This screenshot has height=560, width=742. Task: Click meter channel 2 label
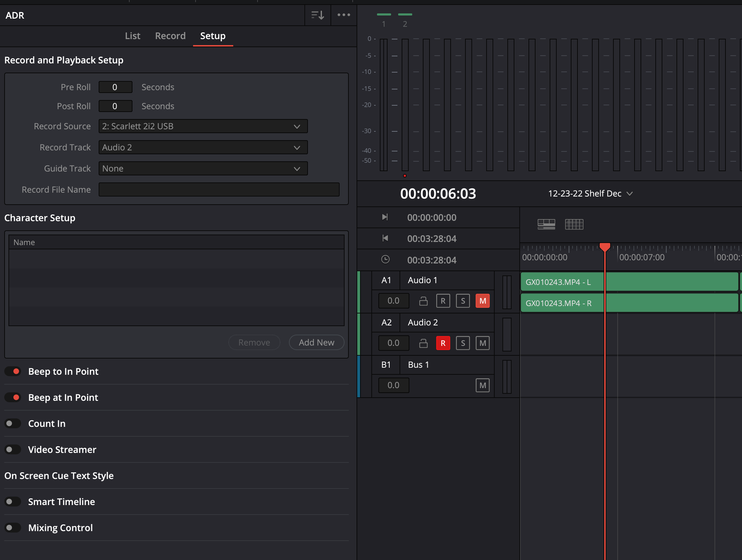tap(405, 24)
